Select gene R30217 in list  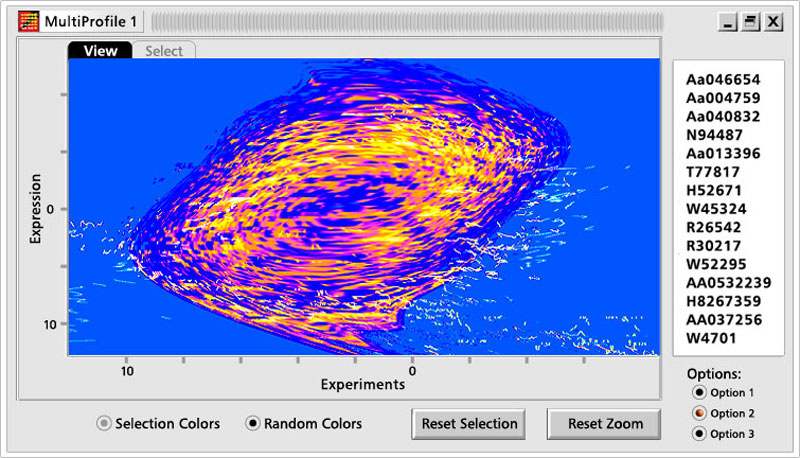click(713, 246)
